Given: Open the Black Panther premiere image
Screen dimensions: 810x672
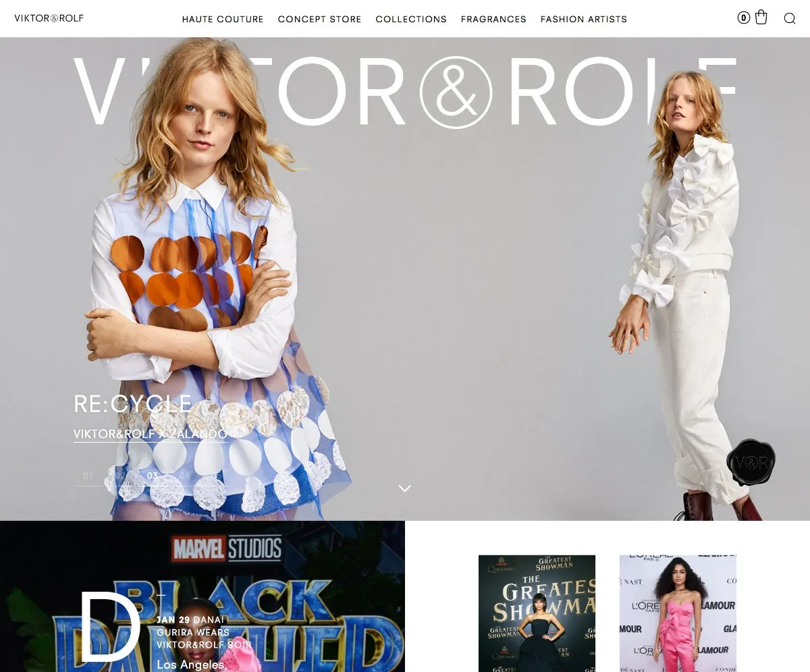Looking at the screenshot, I should point(202,596).
